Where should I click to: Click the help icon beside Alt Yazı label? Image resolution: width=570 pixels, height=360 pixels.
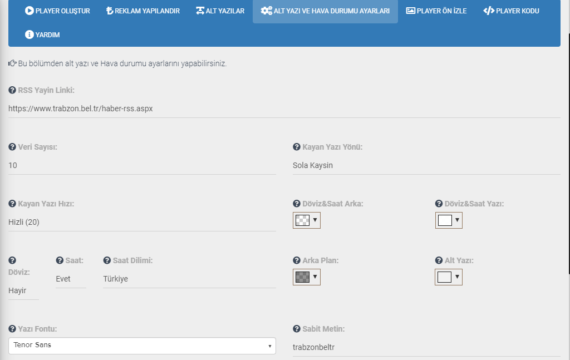[x=439, y=260]
